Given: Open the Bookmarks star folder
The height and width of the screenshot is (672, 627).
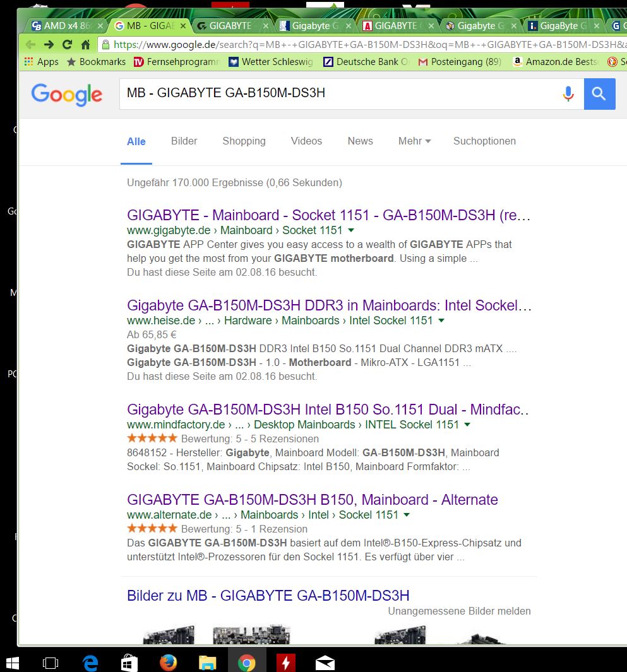Looking at the screenshot, I should [x=97, y=62].
